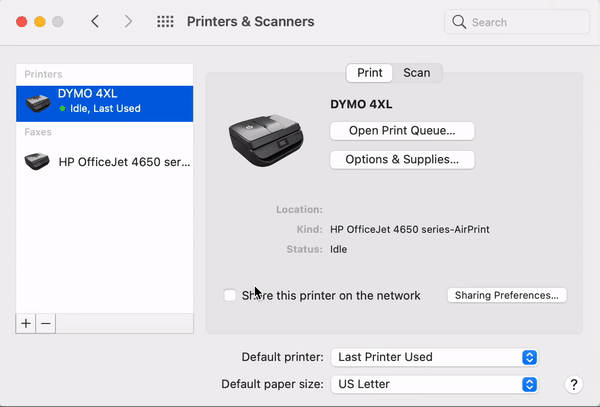Expand the Default printer dropdown

435,357
